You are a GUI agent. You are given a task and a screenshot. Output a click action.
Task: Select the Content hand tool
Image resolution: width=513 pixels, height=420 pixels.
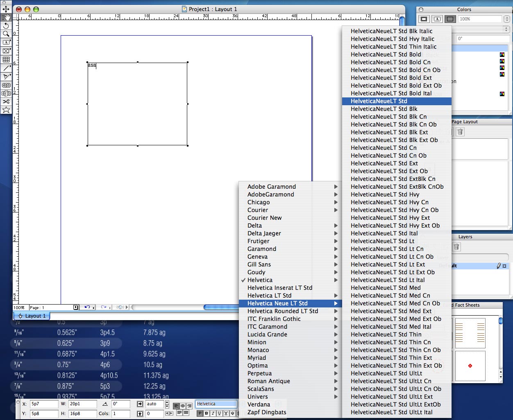pyautogui.click(x=6, y=17)
